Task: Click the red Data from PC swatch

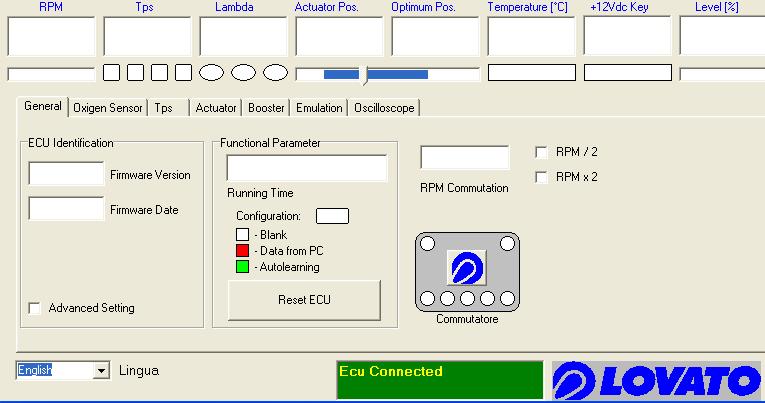Action: click(242, 251)
